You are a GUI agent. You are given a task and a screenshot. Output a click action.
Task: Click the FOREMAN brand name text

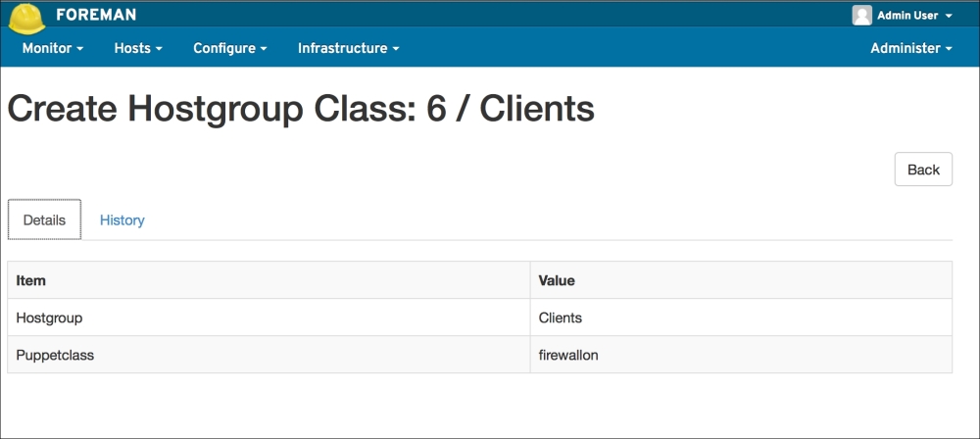click(x=96, y=15)
